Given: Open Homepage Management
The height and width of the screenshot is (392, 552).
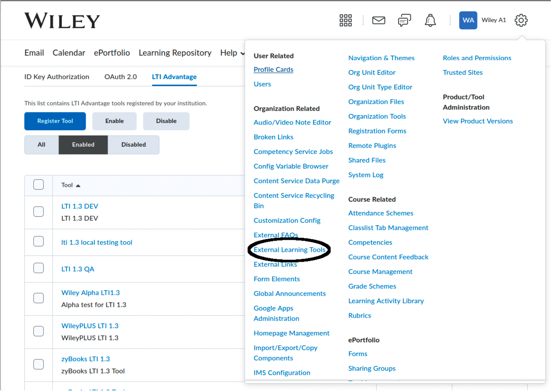Looking at the screenshot, I should (x=292, y=333).
